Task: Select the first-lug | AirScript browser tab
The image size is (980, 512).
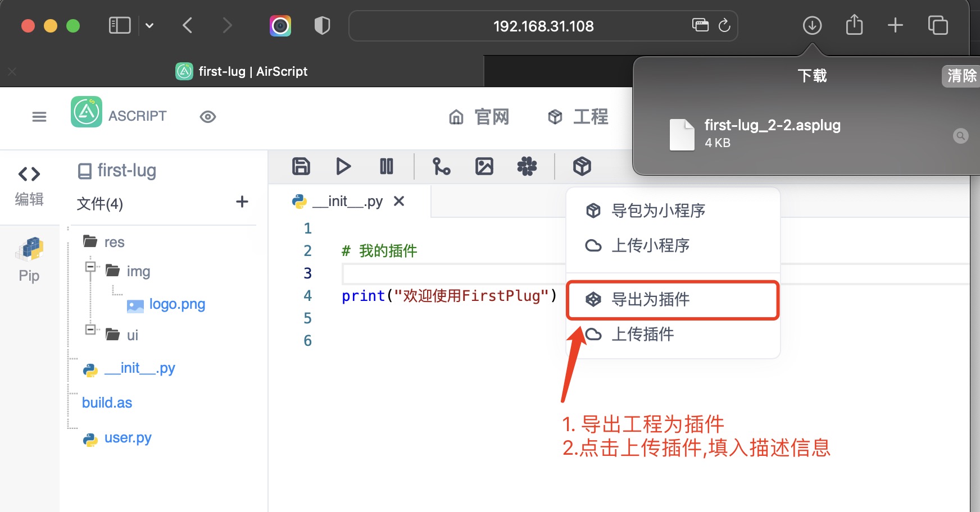Action: (242, 71)
